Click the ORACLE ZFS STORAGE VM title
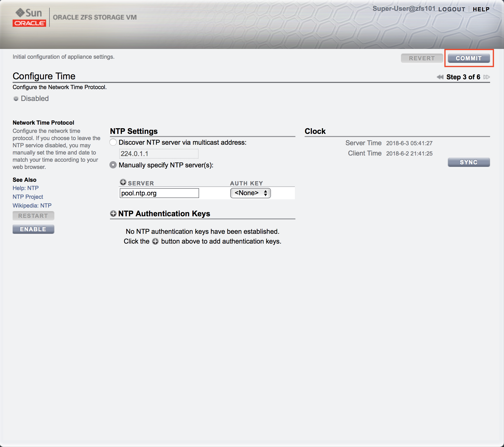Image resolution: width=504 pixels, height=447 pixels. (x=95, y=17)
